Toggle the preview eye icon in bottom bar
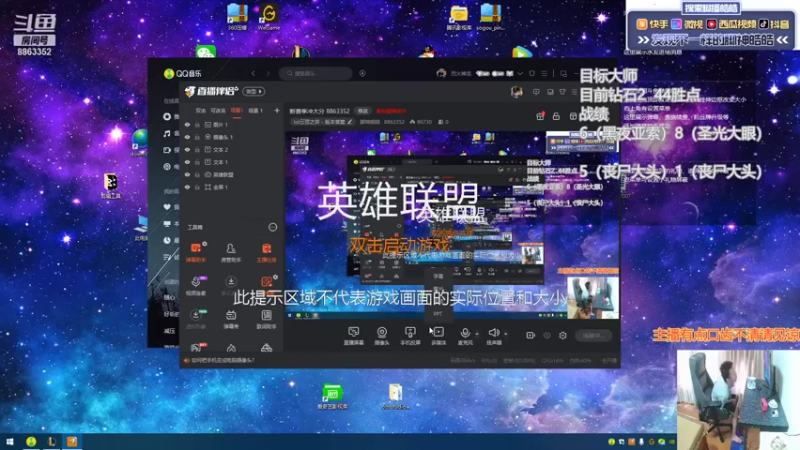The width and height of the screenshot is (800, 450). click(547, 335)
